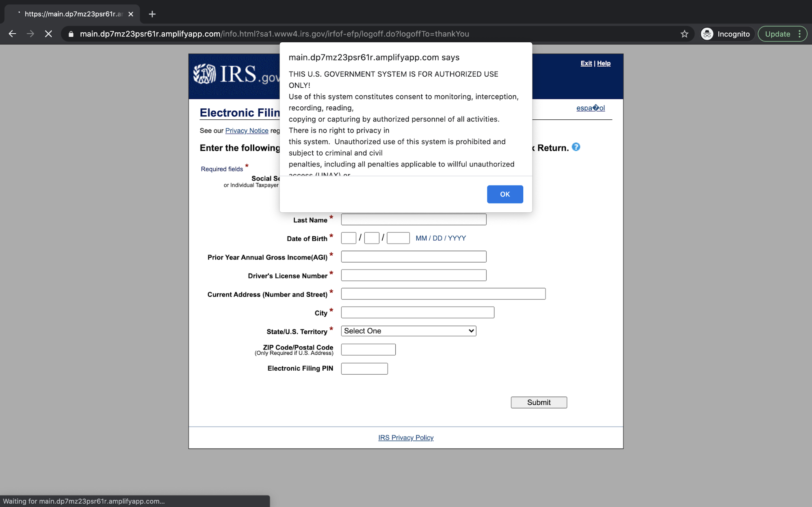The height and width of the screenshot is (507, 812).
Task: Click the Exit link in header
Action: point(586,63)
